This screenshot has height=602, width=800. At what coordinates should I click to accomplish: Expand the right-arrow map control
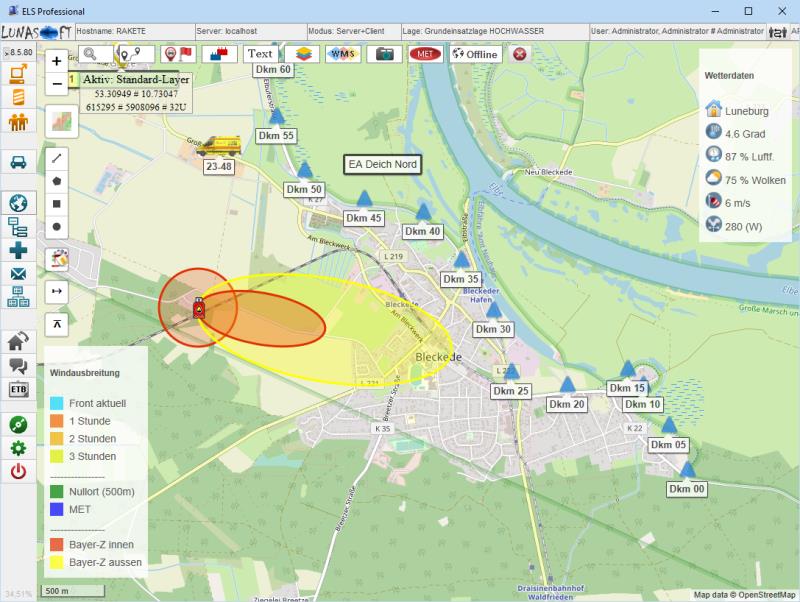(x=57, y=291)
